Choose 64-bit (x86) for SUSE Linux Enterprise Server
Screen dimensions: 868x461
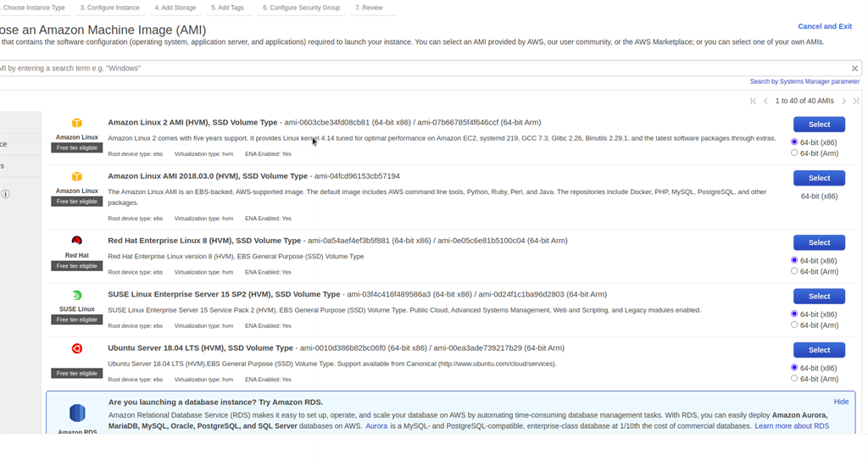(x=794, y=314)
